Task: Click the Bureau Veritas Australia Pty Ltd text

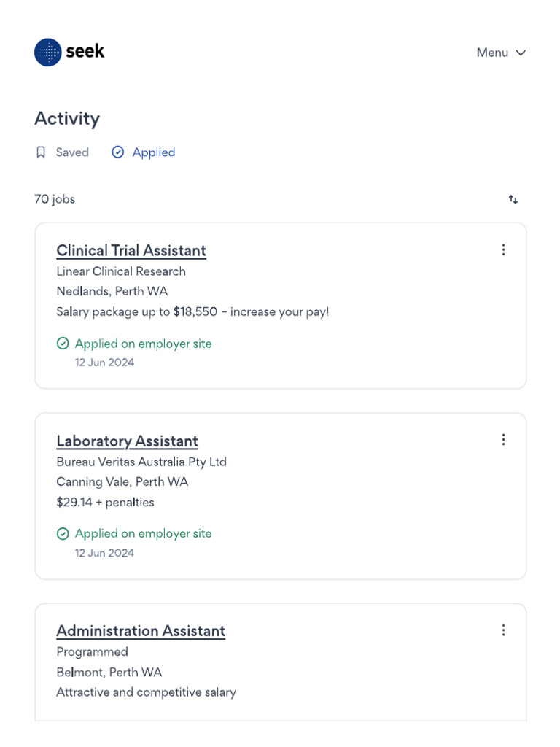Action: [141, 462]
